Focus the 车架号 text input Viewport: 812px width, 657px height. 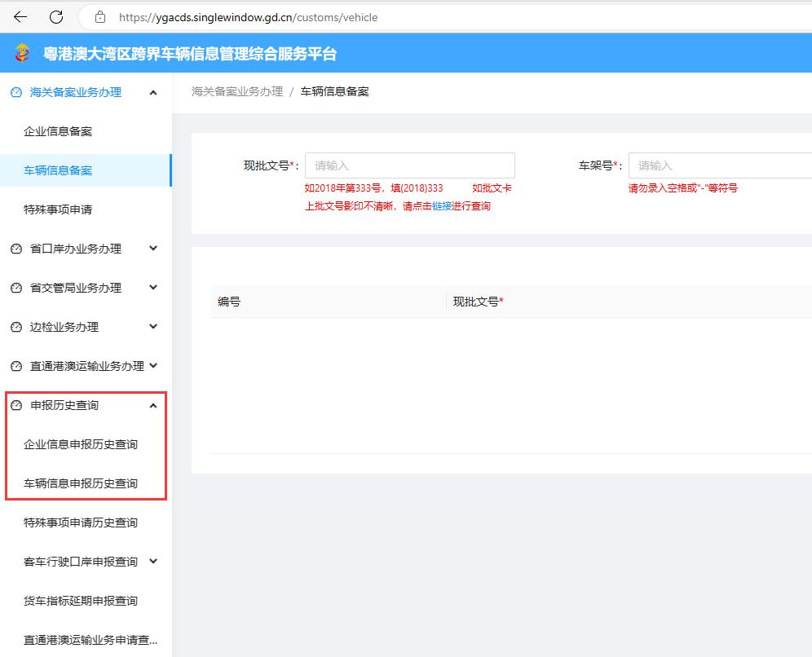(719, 165)
